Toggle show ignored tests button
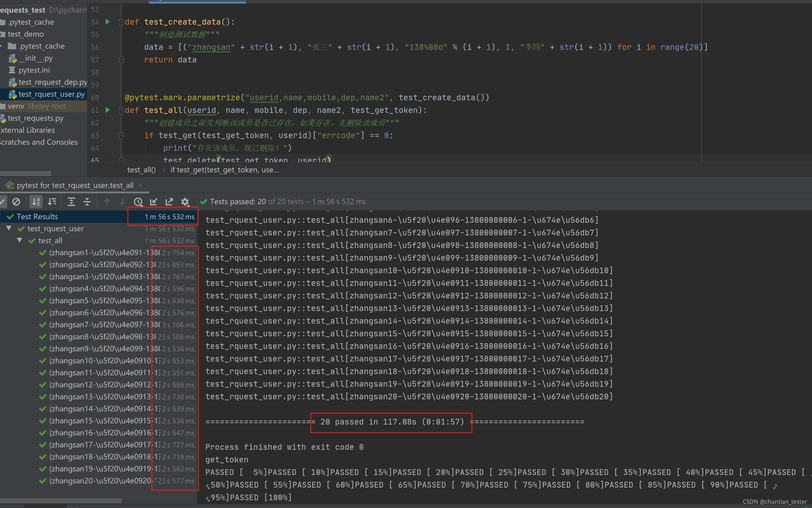Viewport: 812px width, 508px height. (16, 201)
